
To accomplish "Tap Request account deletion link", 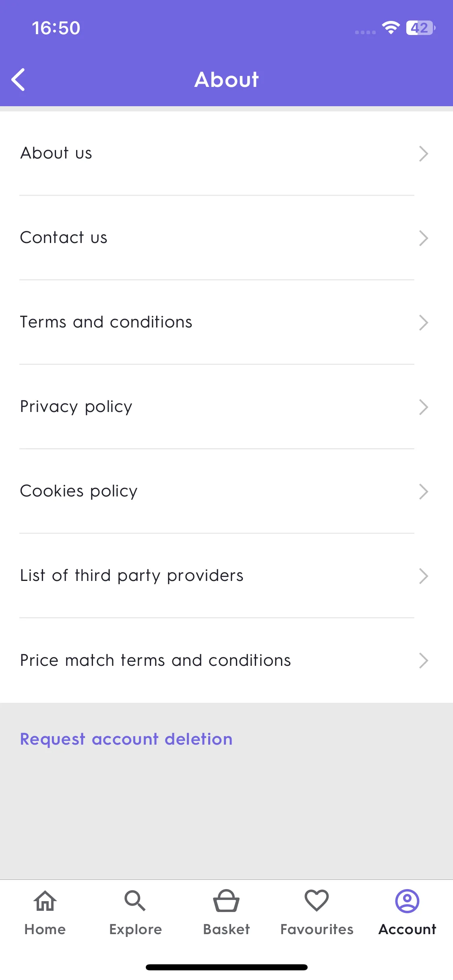I will click(x=126, y=739).
